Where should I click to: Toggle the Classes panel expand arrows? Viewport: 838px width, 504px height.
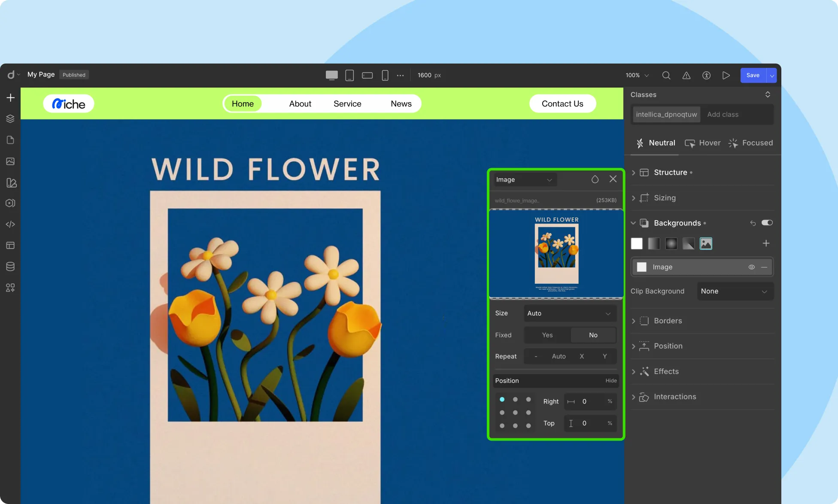coord(768,94)
